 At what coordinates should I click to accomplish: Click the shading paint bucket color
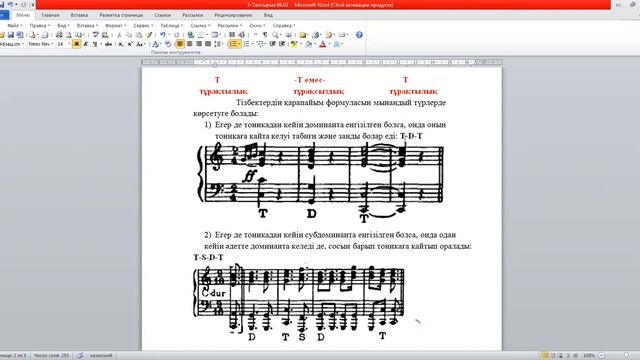pyautogui.click(x=309, y=44)
